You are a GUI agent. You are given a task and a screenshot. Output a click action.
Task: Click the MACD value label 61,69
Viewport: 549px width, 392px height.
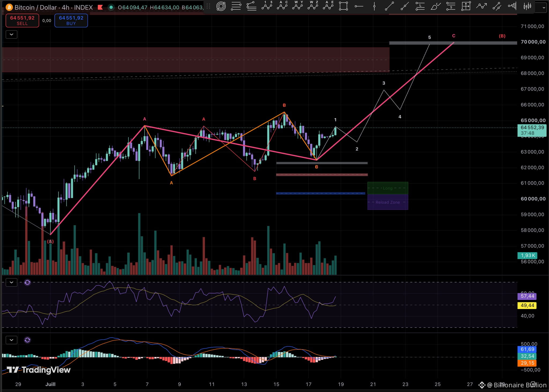click(x=527, y=349)
